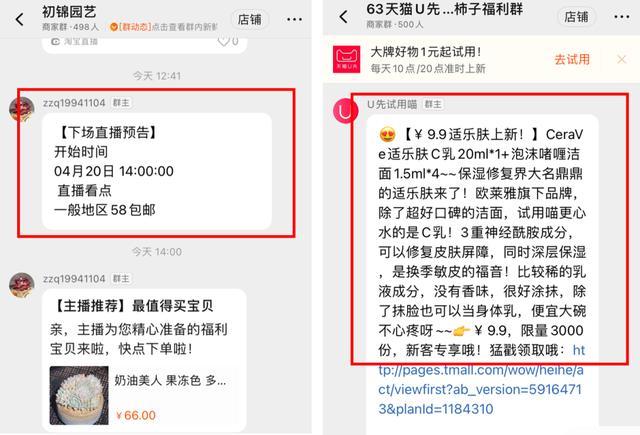
Task: Tap the 群主 badge next to U先试用喵
Action: click(x=433, y=104)
